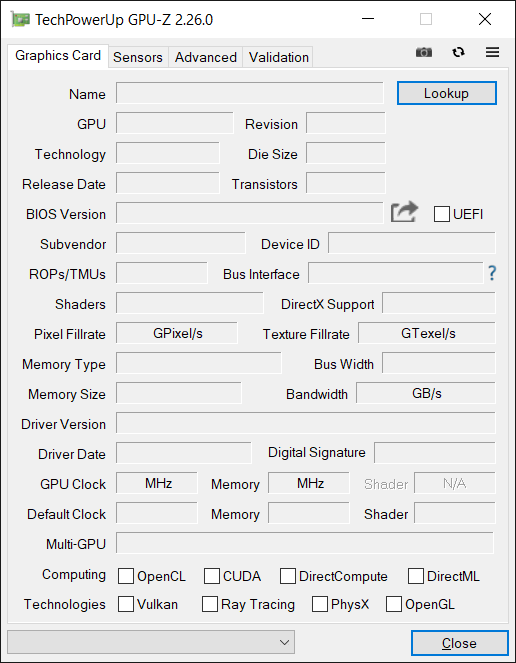Click the Shader N/A field
The image size is (516, 663).
455,483
